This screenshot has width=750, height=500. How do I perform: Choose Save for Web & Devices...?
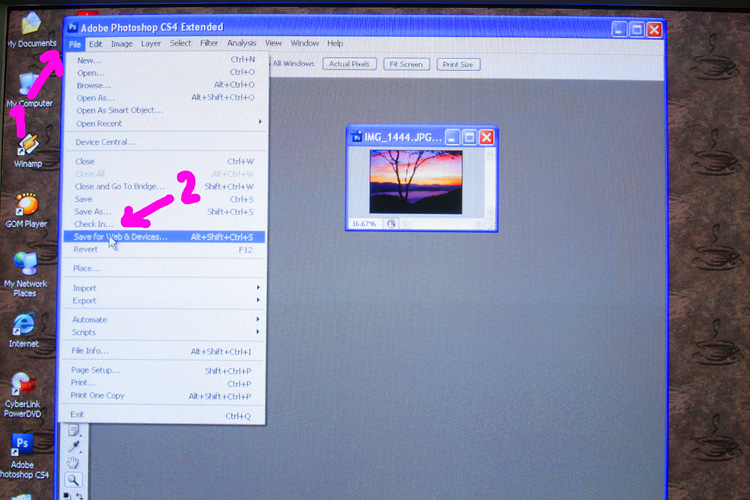click(164, 237)
